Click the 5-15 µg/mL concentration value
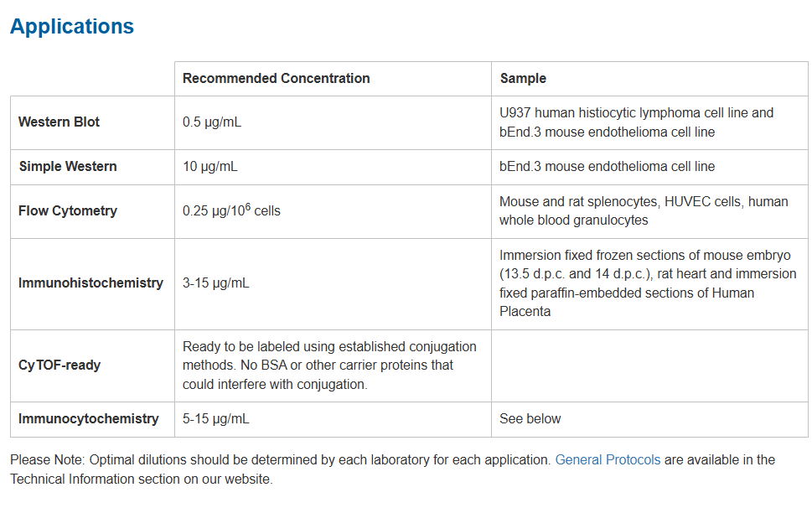The width and height of the screenshot is (812, 508). (x=216, y=419)
